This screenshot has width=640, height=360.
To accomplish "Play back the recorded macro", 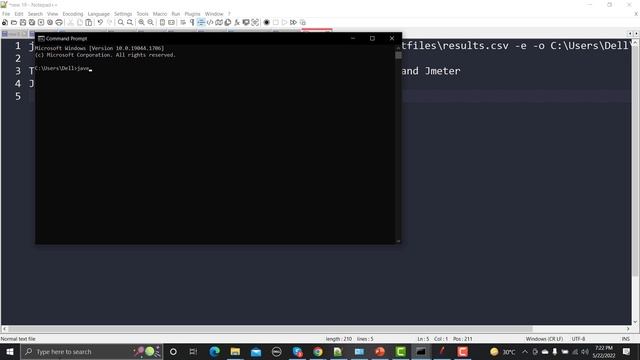I will coord(284,22).
